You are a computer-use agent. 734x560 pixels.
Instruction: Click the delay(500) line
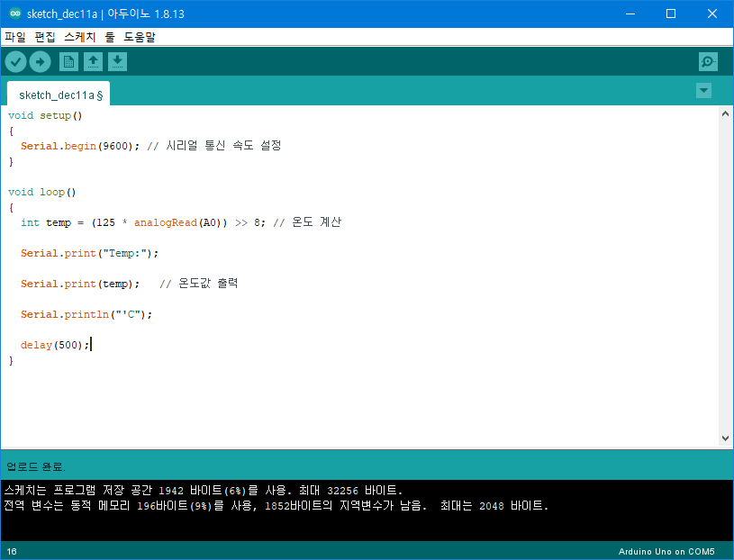[x=55, y=345]
